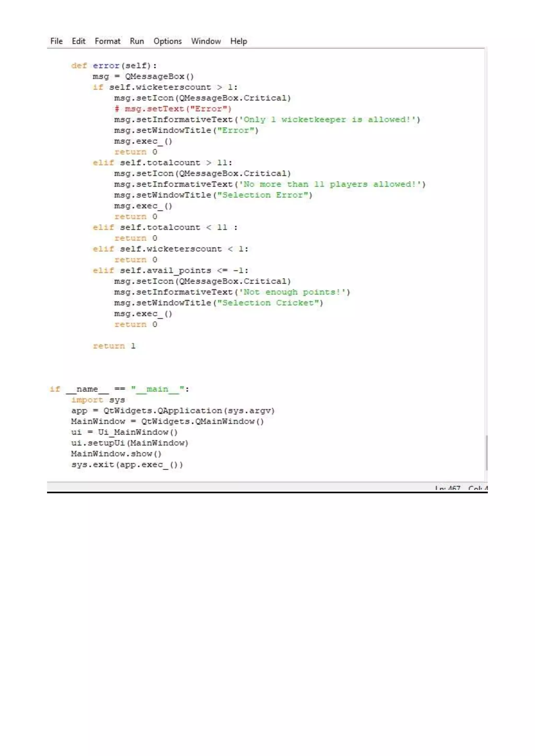Click the commented '# msg.setText("Error")' line
The height and width of the screenshot is (756, 535).
(x=173, y=109)
